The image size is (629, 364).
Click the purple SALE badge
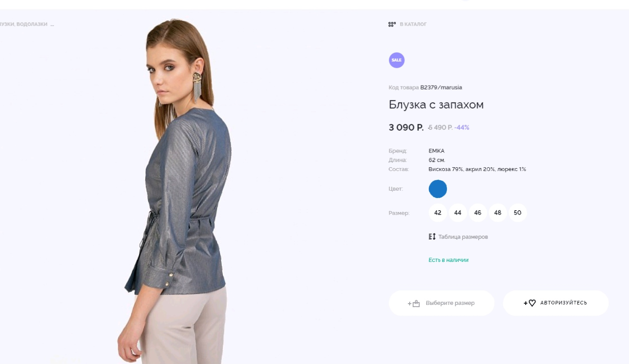coord(397,60)
